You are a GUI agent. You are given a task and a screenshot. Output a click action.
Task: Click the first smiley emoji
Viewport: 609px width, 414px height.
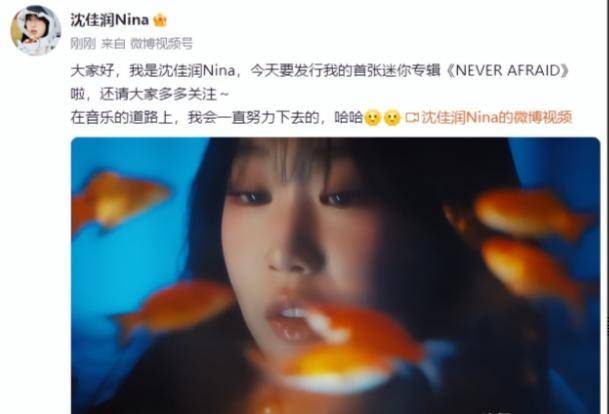372,118
